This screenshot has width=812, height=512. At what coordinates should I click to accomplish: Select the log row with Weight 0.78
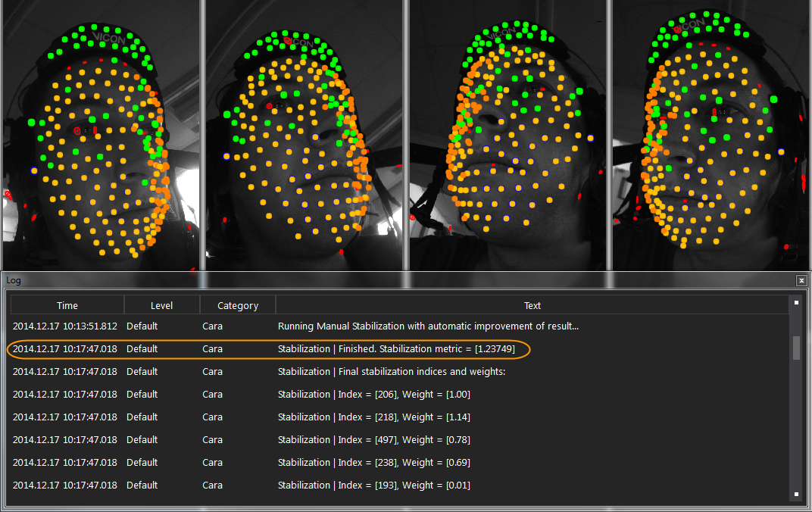tap(374, 440)
